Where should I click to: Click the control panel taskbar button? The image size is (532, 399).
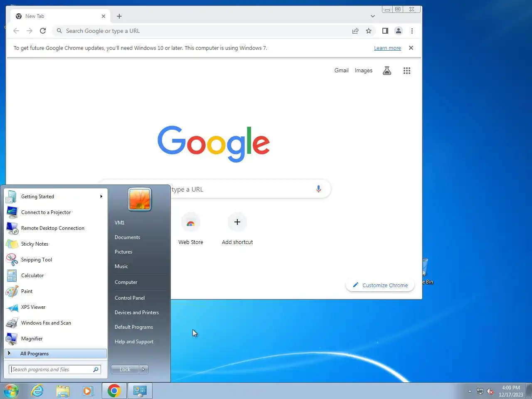[140, 391]
